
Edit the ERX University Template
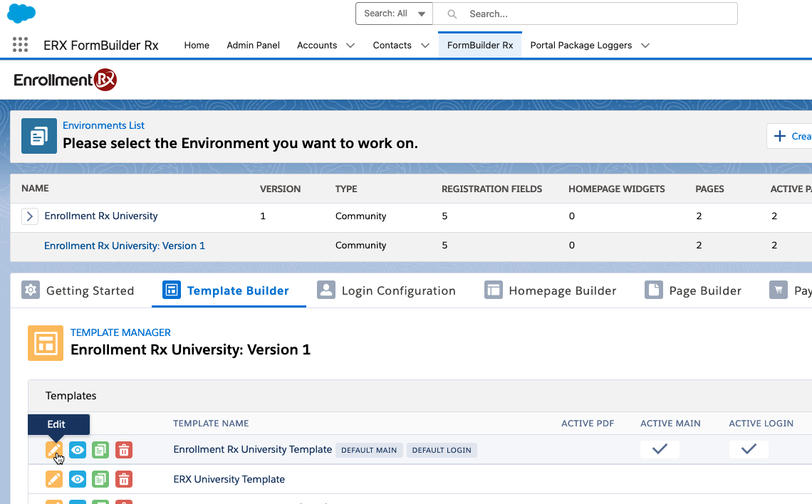coord(54,479)
